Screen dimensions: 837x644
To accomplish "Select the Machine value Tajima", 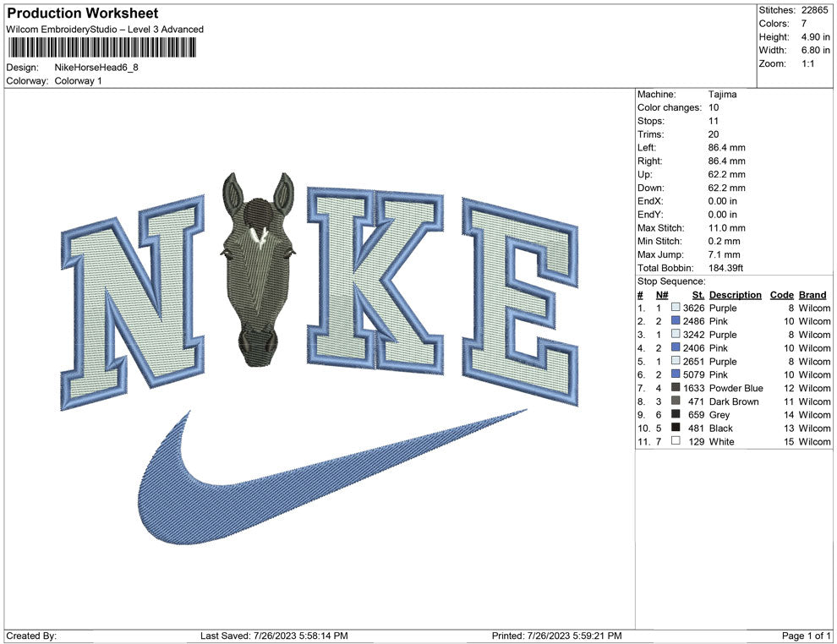I will click(x=722, y=94).
